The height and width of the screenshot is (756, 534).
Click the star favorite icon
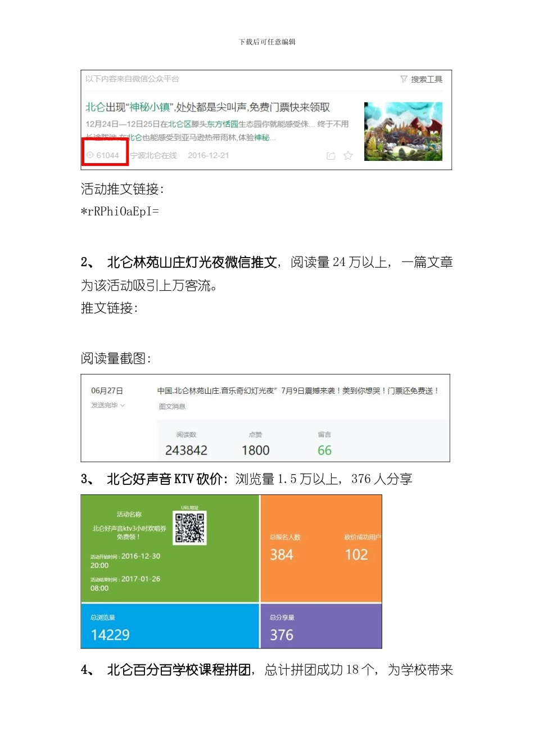point(348,155)
